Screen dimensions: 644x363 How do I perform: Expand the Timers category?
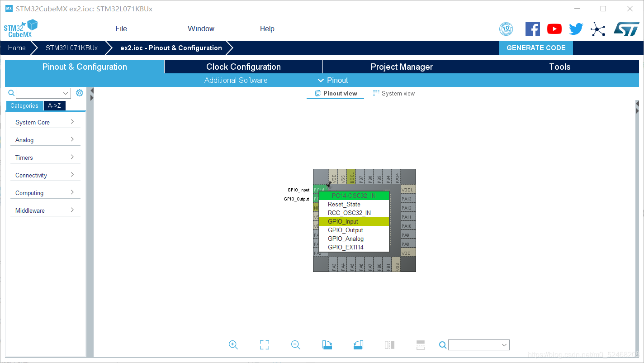point(45,158)
